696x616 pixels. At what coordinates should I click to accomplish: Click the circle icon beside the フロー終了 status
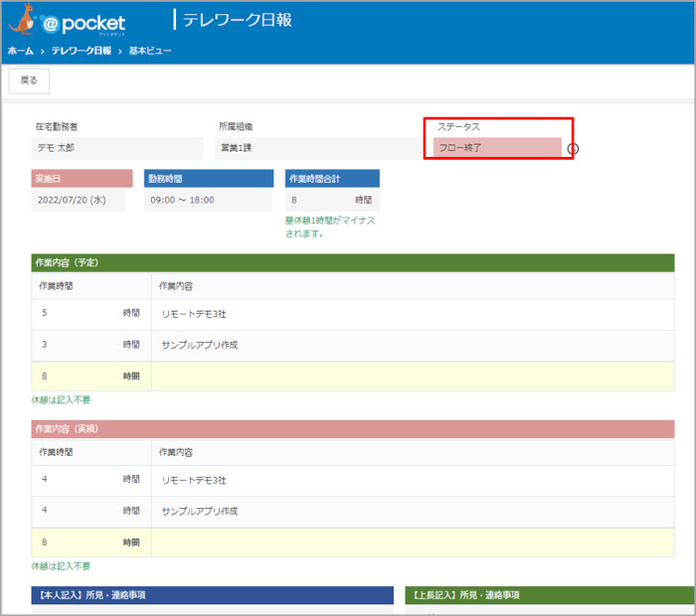click(573, 149)
